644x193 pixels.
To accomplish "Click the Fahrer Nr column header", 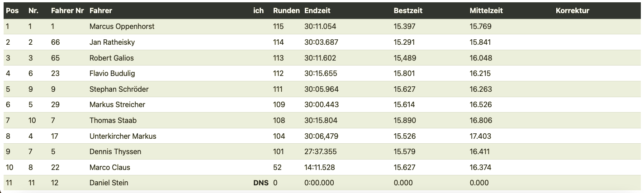I will coord(68,10).
